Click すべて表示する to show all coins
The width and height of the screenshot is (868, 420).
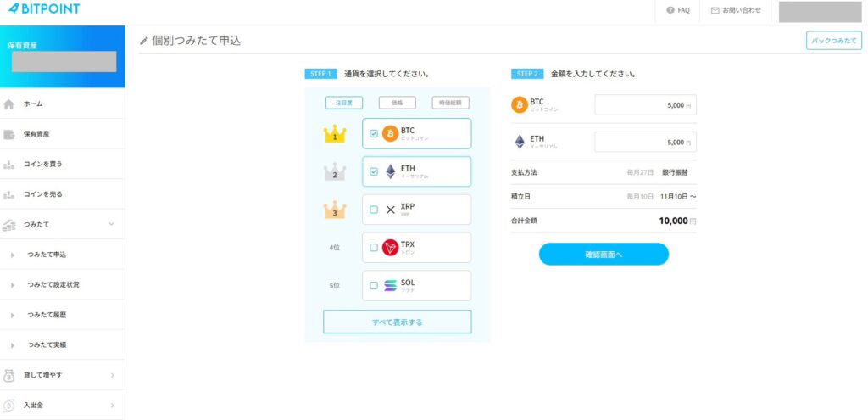397,322
